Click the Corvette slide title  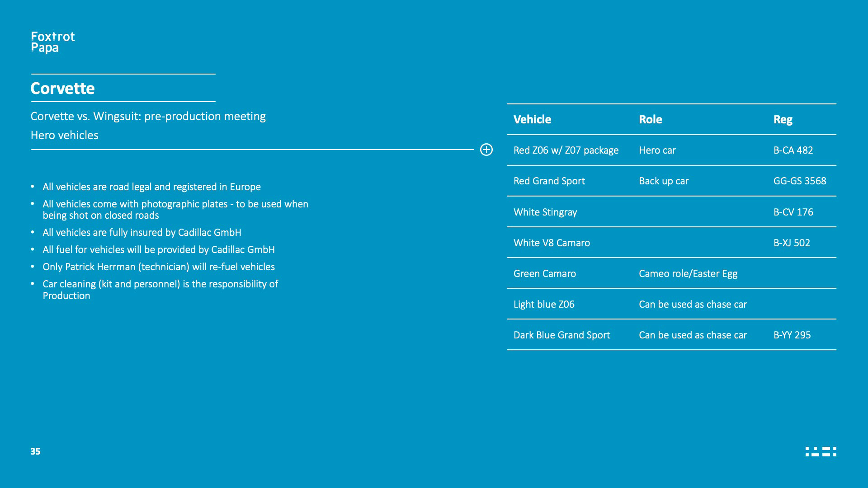(x=62, y=88)
